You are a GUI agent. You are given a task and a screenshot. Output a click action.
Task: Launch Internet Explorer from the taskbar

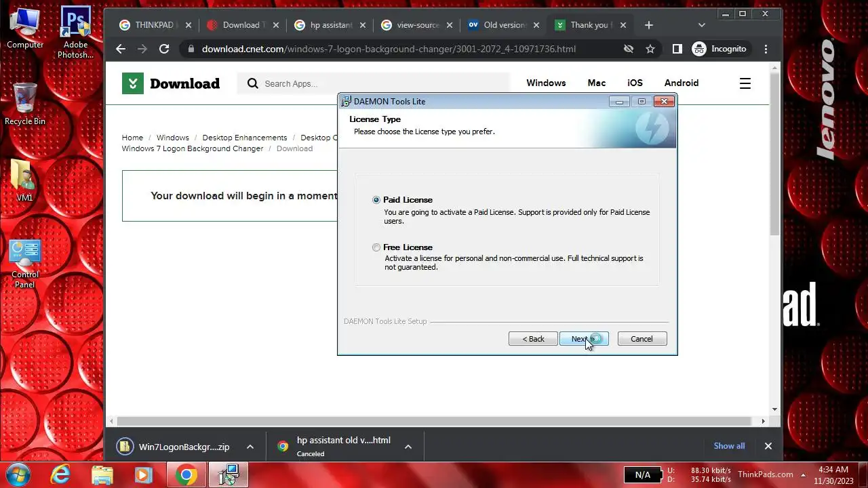pyautogui.click(x=60, y=474)
